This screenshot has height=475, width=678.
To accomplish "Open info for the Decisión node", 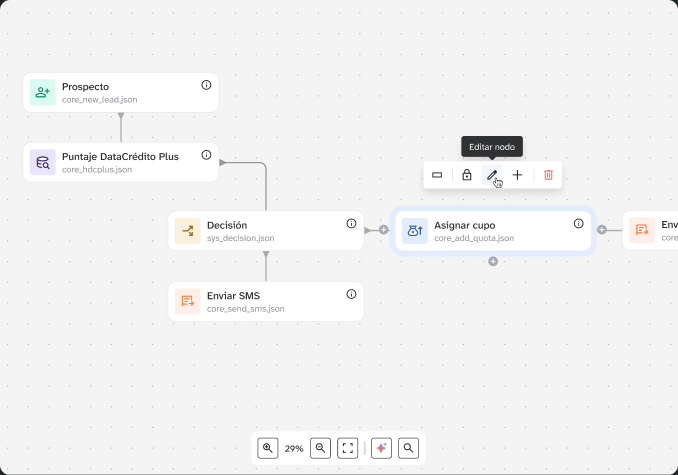I will click(351, 223).
